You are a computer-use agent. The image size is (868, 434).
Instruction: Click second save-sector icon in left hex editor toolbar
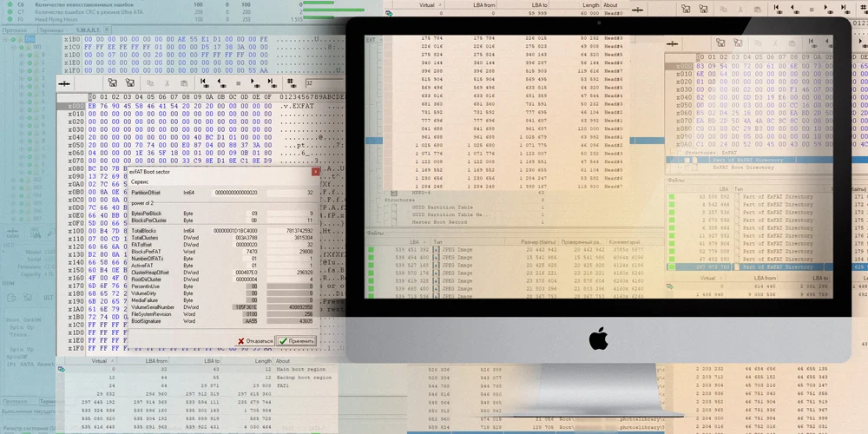coord(129,83)
